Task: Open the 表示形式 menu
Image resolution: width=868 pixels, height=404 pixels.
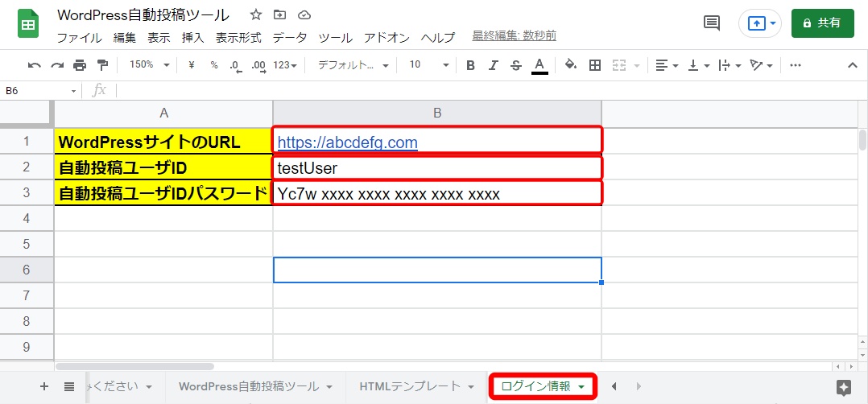Action: [x=238, y=38]
